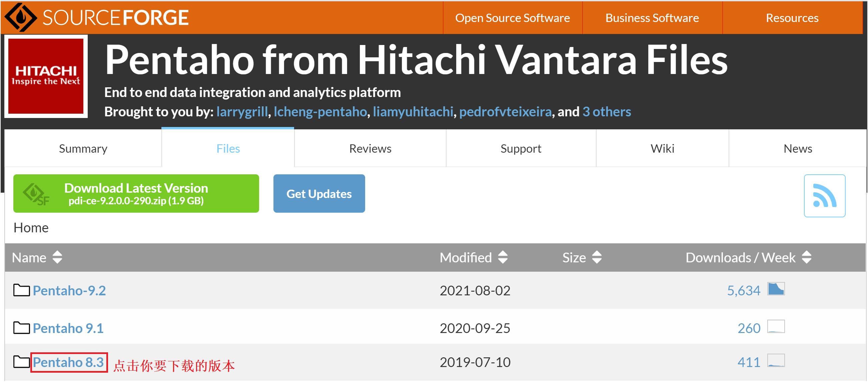The image size is (868, 382).
Task: Open the pedrofvteixeira profile link
Action: pos(506,112)
